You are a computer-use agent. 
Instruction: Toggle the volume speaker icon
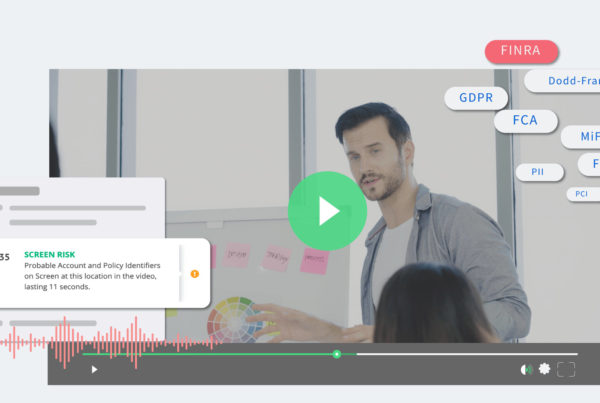point(527,369)
